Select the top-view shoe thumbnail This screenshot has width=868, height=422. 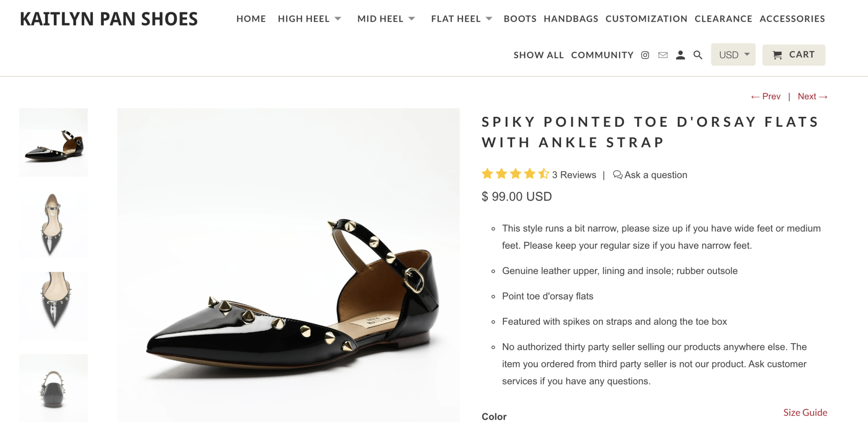point(53,224)
